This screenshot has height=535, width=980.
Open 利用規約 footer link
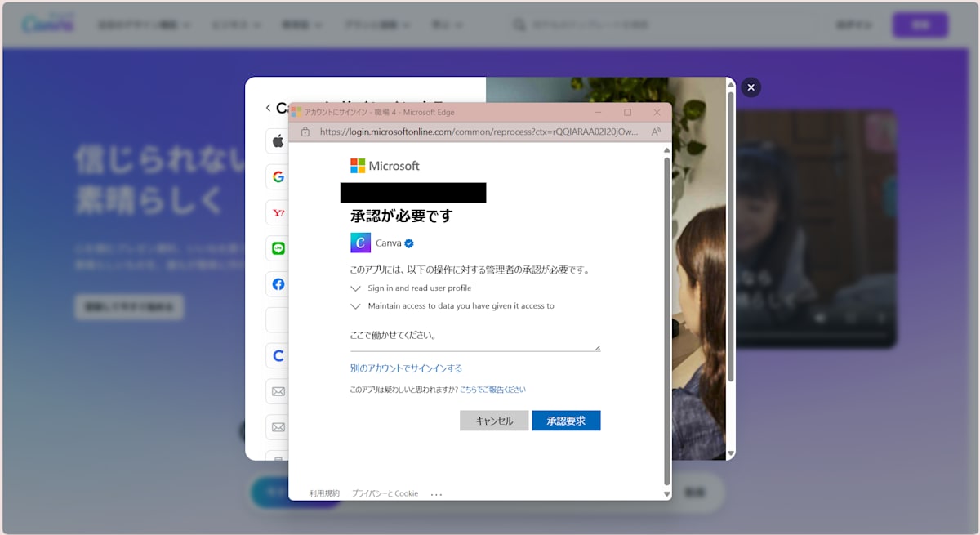pyautogui.click(x=324, y=493)
